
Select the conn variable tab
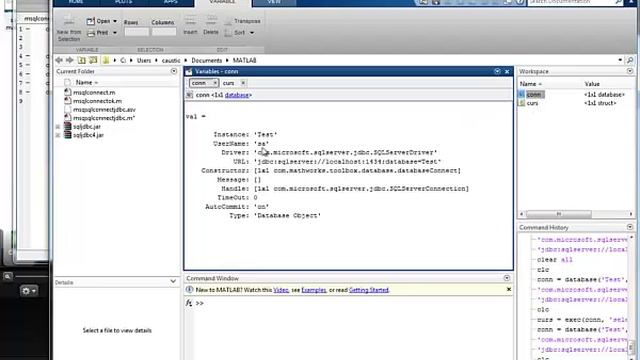[199, 83]
